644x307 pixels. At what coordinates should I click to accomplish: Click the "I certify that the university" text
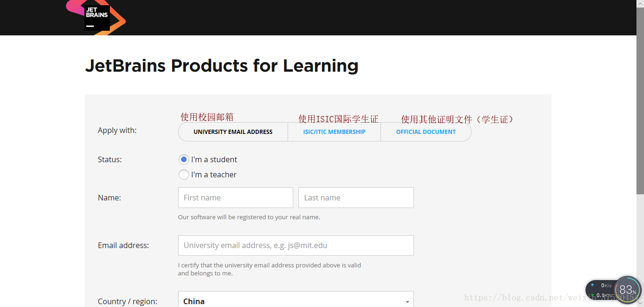click(x=270, y=269)
